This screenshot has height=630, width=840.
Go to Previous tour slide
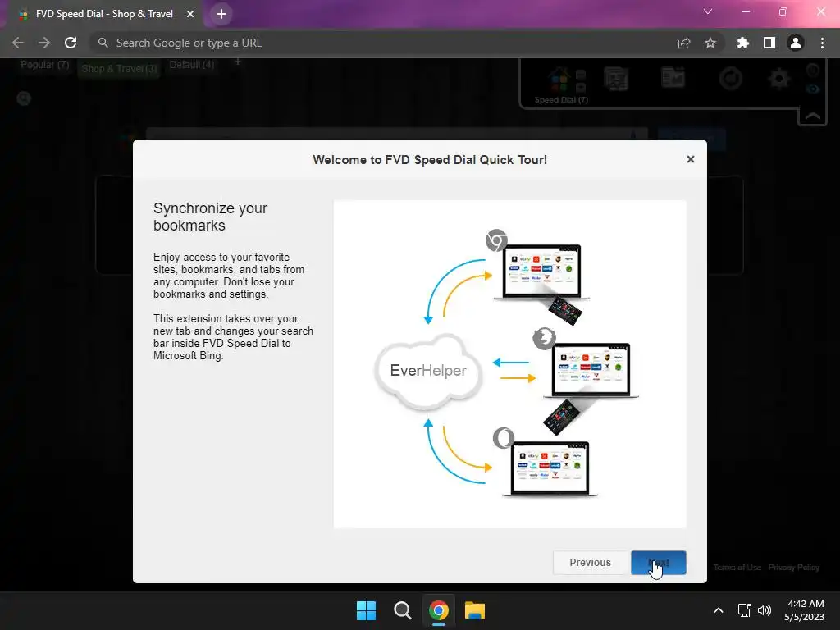[590, 563]
